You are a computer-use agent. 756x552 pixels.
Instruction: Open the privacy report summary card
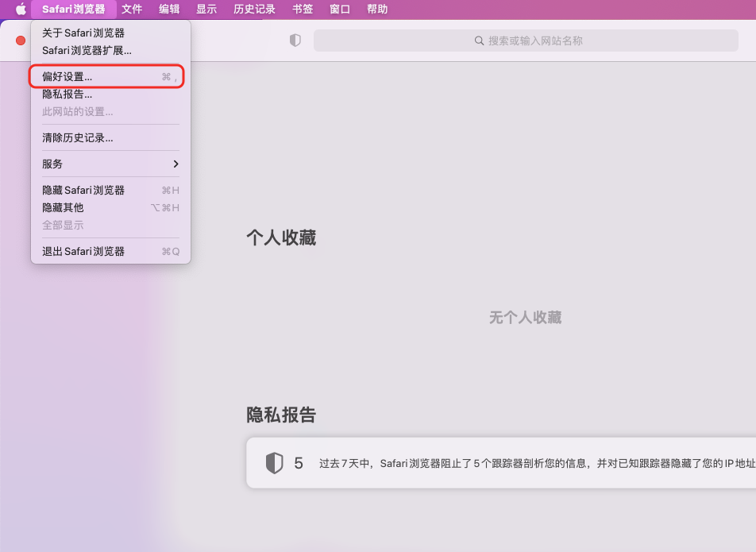(501, 463)
